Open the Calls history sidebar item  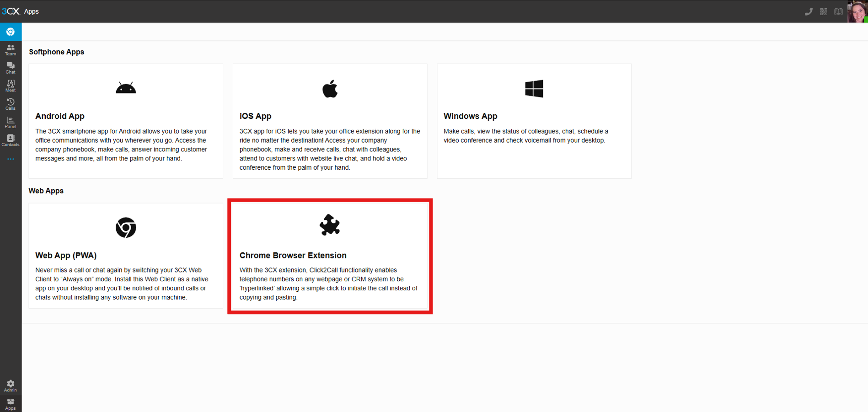11,104
